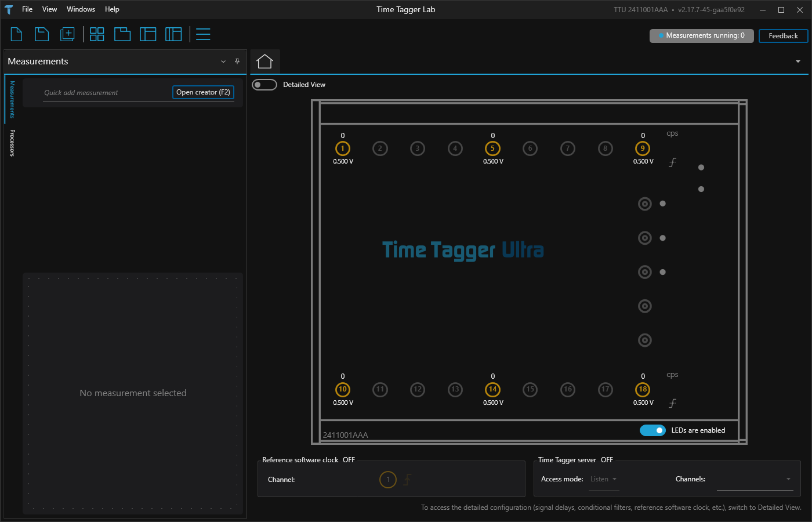Screen dimensions: 812x522
Task: Select the tabbed layout toolbar icon
Action: pos(122,34)
